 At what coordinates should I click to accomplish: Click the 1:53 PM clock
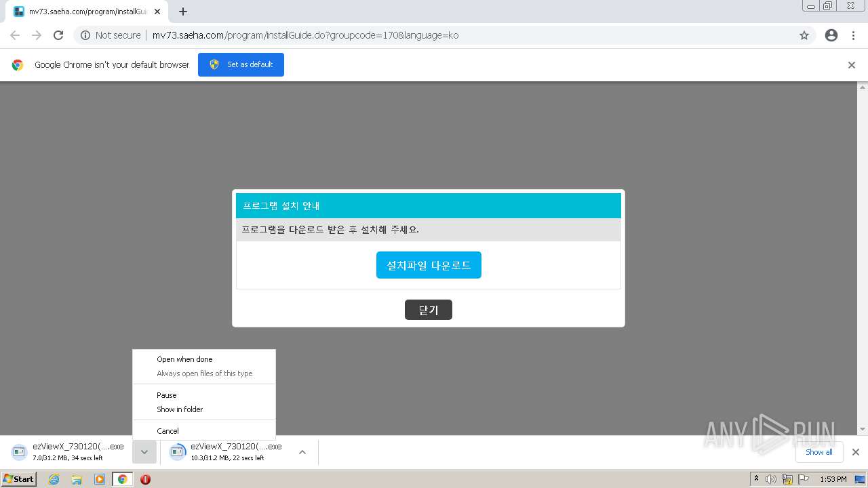(833, 479)
